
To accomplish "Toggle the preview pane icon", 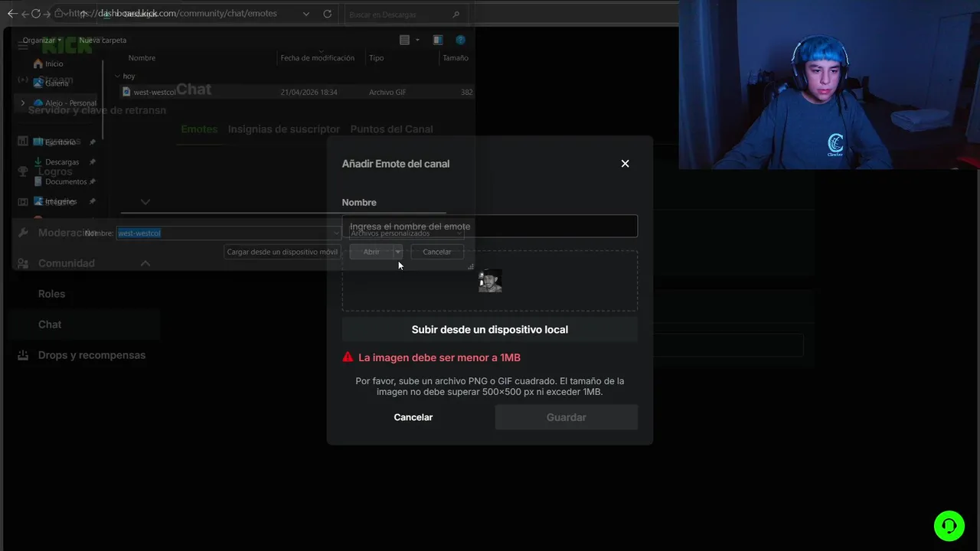I will point(438,40).
